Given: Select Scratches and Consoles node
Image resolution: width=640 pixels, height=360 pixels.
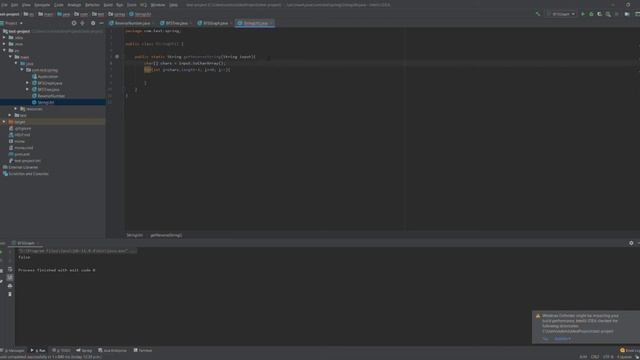Looking at the screenshot, I should (x=29, y=174).
